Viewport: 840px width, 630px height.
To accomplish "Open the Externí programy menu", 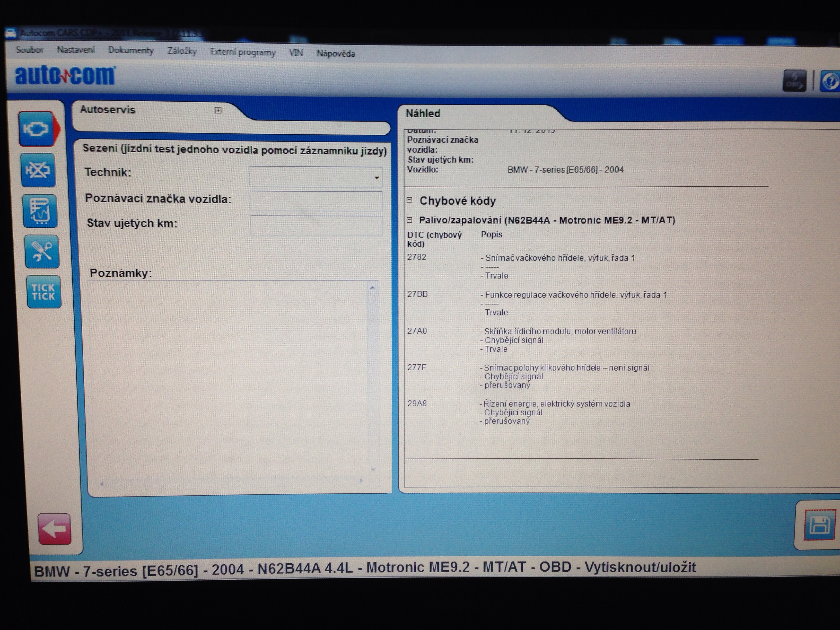I will click(243, 52).
